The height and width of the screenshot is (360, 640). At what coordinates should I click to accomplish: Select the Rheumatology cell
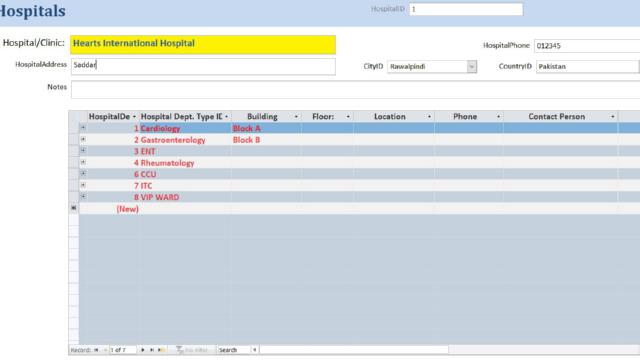(x=185, y=162)
